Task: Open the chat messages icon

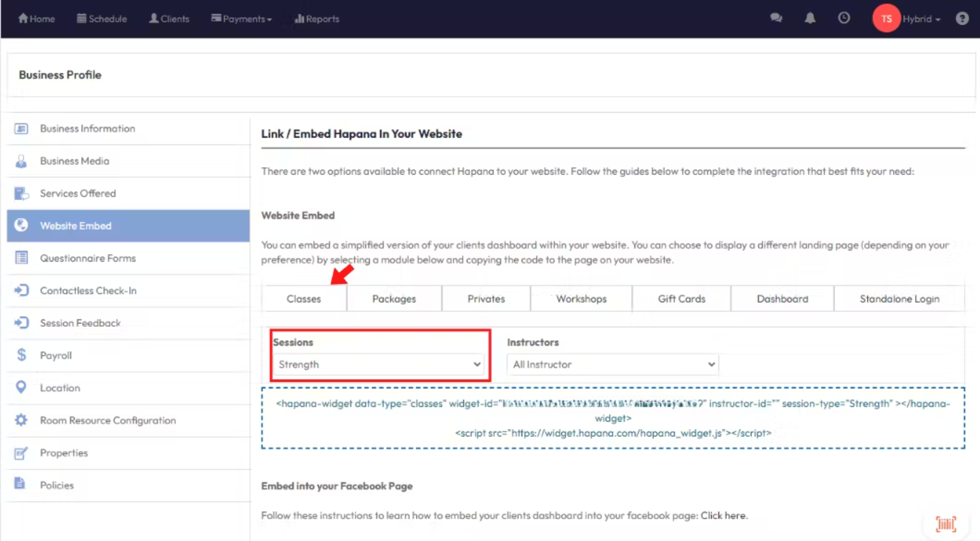Action: click(776, 19)
